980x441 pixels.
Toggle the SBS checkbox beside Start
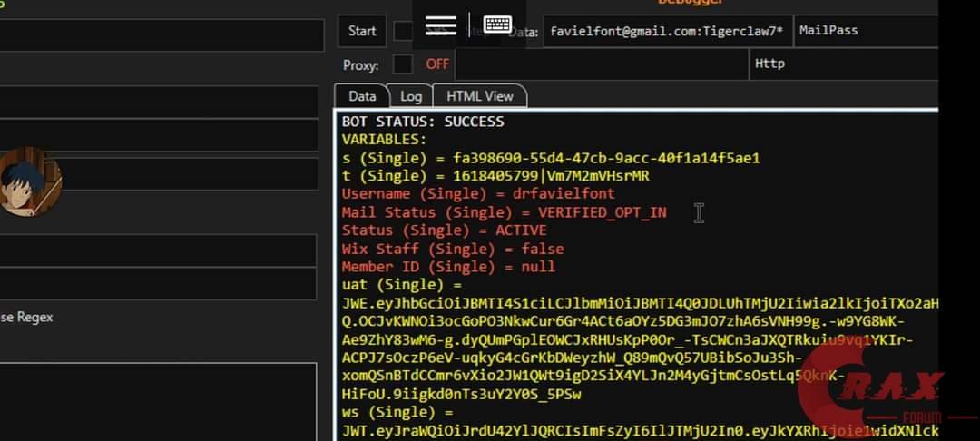tap(403, 31)
